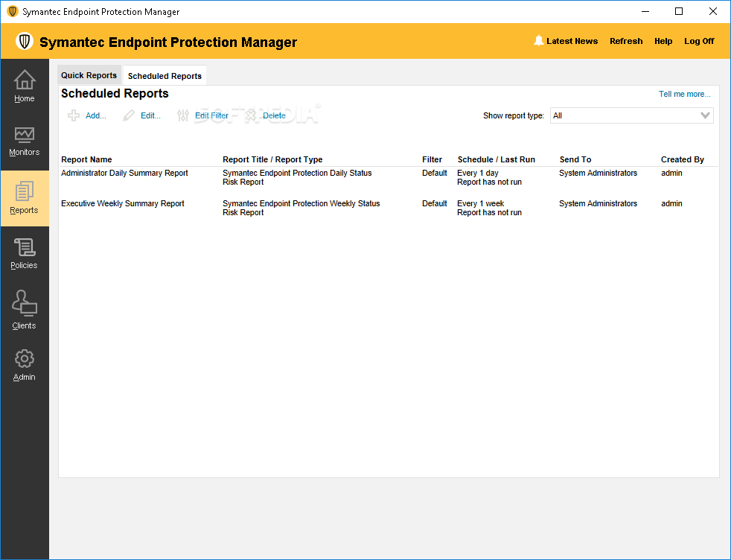Sort reports by the Created By column
731x560 pixels.
(x=683, y=159)
